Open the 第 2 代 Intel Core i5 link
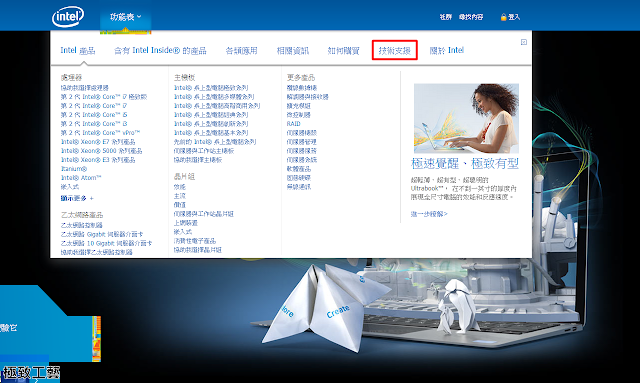The height and width of the screenshot is (383, 640). coord(94,115)
